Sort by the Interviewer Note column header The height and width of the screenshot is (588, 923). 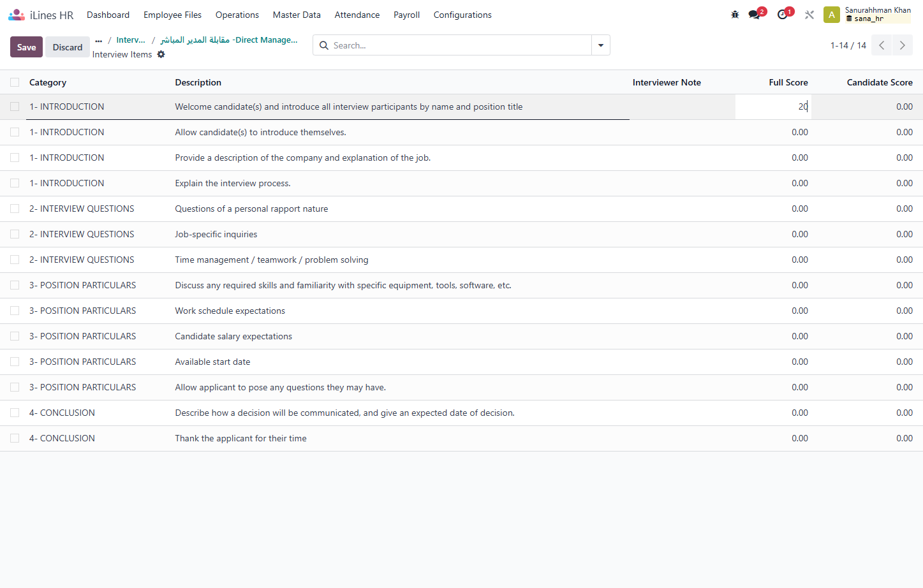click(667, 82)
